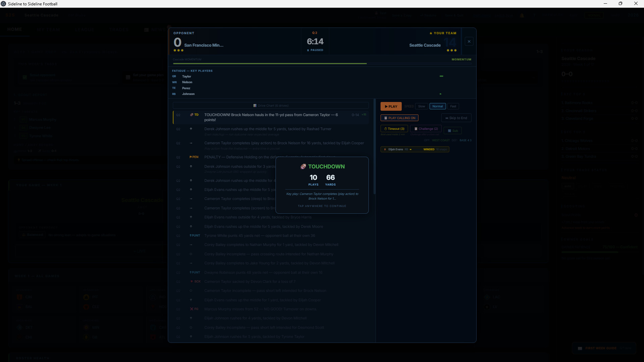This screenshot has width=644, height=362.
Task: Select the TE Perez fatigue row
Action: 322,88
